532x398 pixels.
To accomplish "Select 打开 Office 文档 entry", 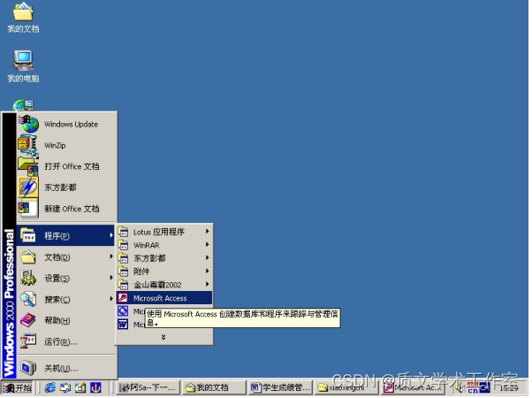I will [x=67, y=166].
